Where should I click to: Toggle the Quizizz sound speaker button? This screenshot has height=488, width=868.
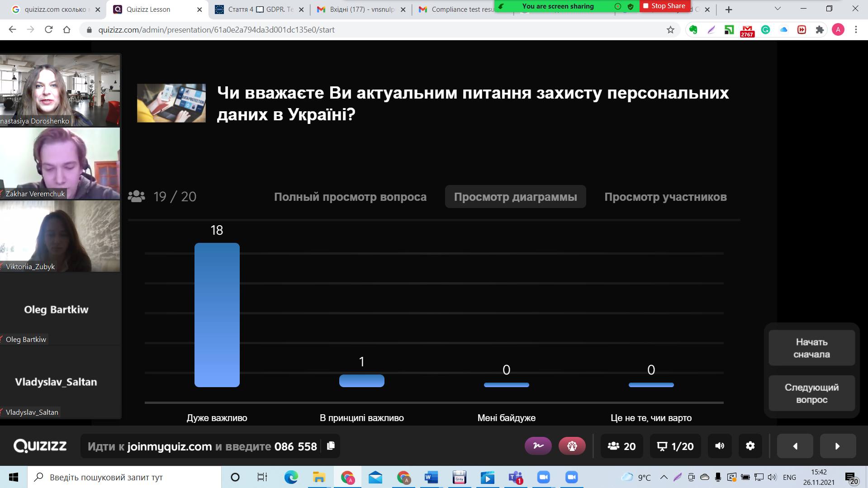(x=719, y=446)
